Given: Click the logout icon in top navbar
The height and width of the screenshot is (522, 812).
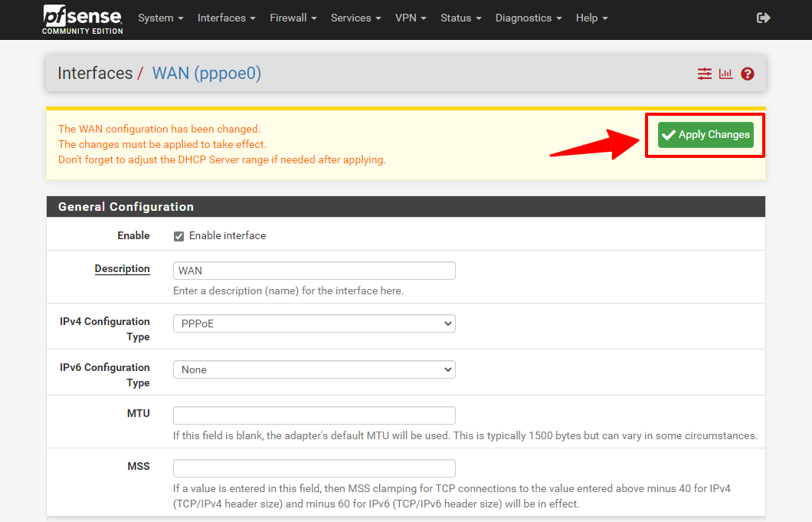Looking at the screenshot, I should click(763, 18).
